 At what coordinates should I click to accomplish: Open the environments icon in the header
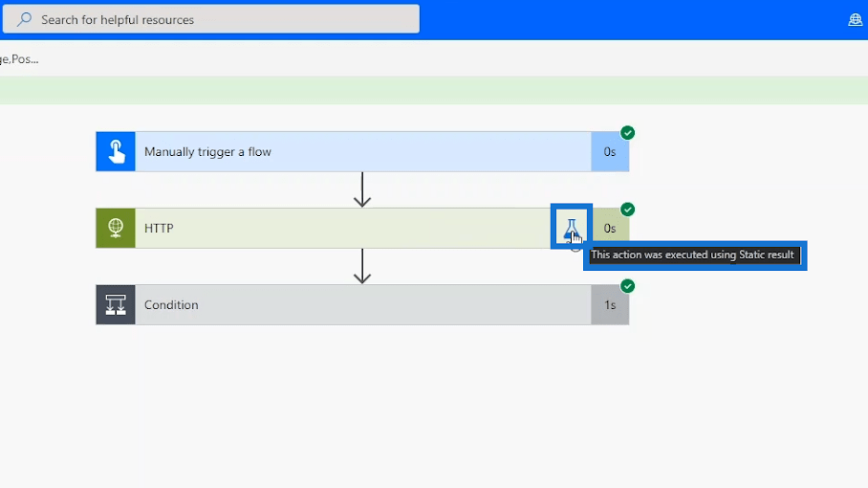[855, 20]
